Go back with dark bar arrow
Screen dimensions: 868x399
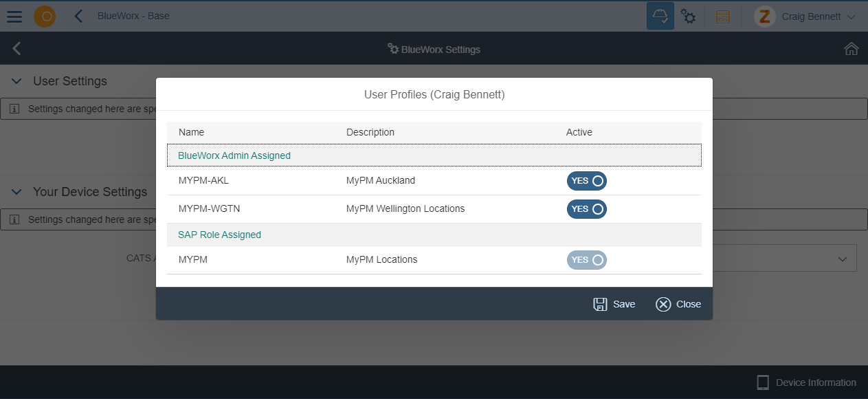(x=16, y=48)
